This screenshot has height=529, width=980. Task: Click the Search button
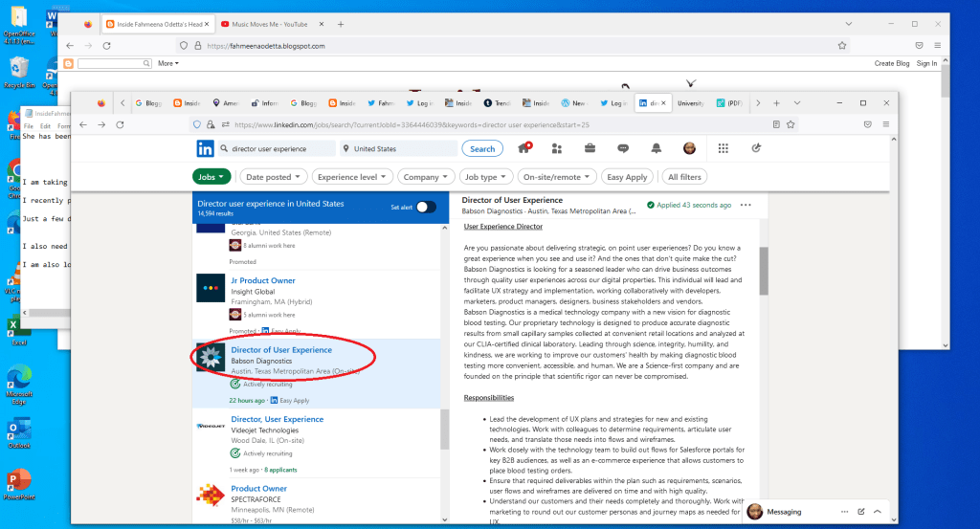click(x=482, y=149)
